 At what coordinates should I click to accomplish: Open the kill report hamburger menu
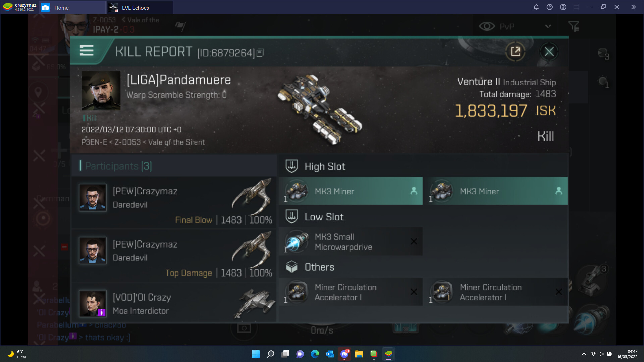(x=87, y=51)
